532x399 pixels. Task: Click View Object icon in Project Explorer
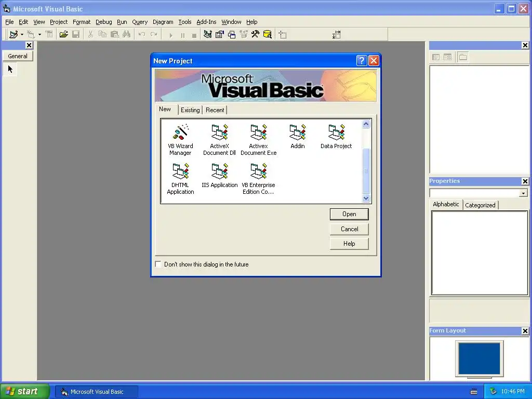(447, 57)
